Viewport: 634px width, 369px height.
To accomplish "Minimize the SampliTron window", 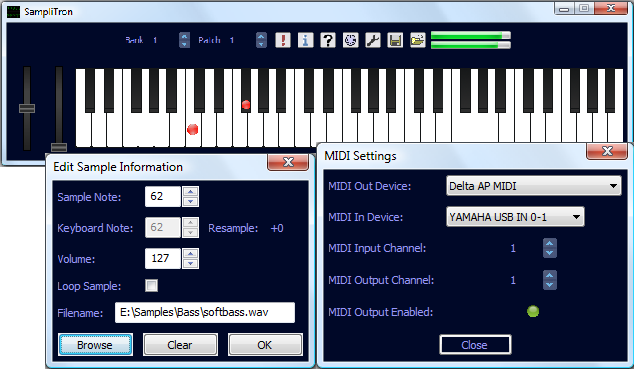I will 564,8.
